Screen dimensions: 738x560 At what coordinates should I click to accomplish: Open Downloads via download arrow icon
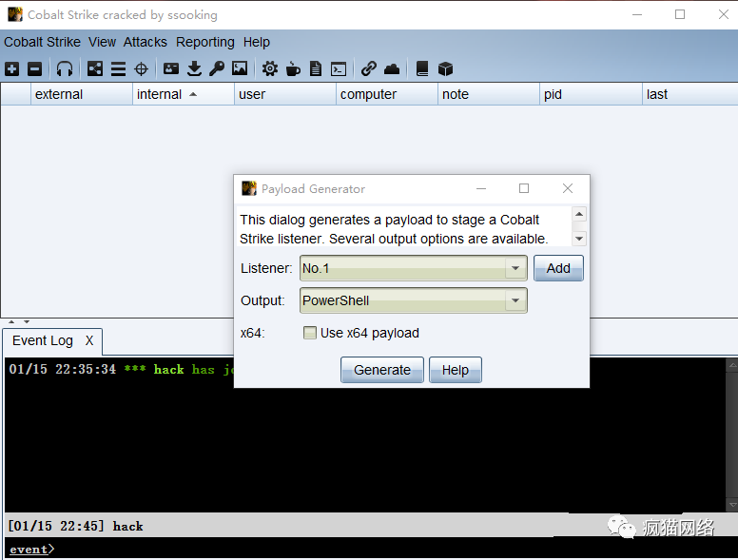194,69
